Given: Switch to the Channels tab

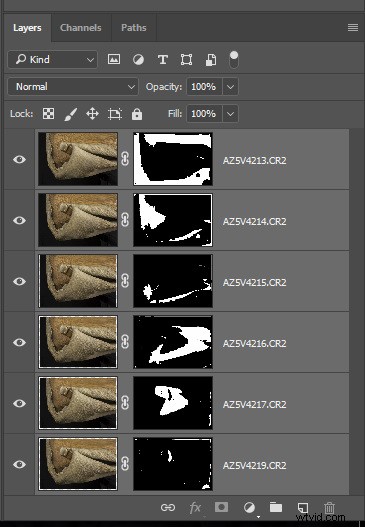Looking at the screenshot, I should pos(81,28).
